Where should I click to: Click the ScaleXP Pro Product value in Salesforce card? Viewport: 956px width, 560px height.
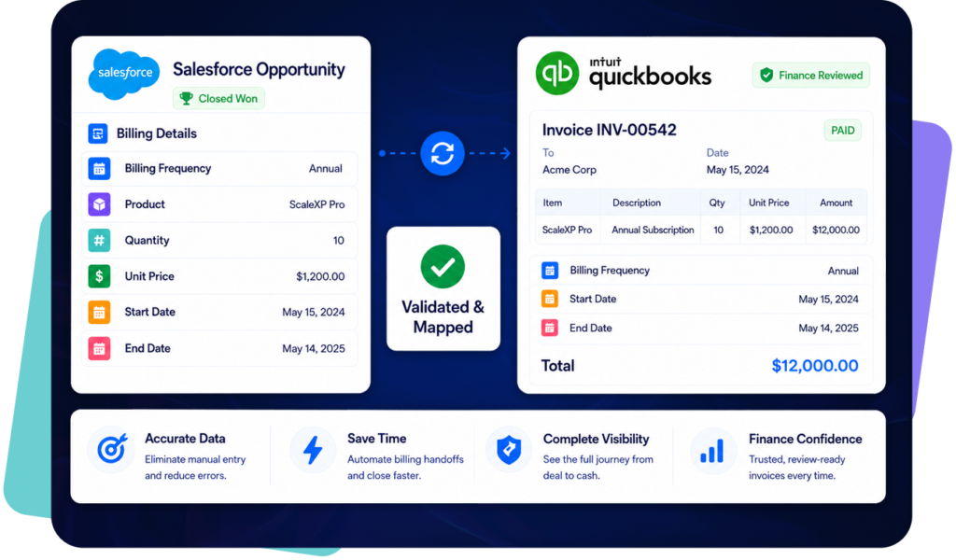(x=317, y=204)
